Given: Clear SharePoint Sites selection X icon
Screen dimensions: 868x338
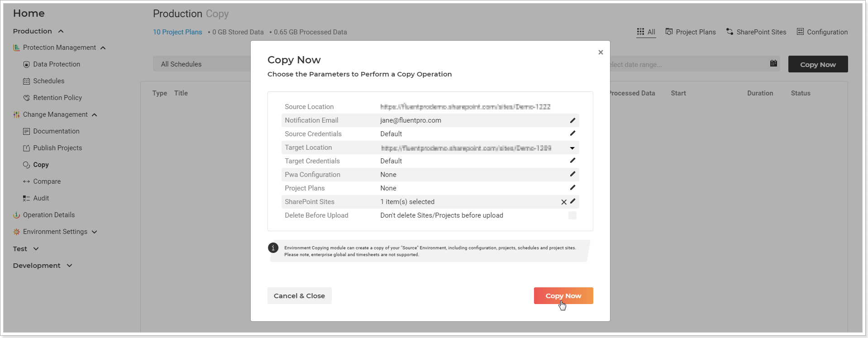Looking at the screenshot, I should point(564,202).
